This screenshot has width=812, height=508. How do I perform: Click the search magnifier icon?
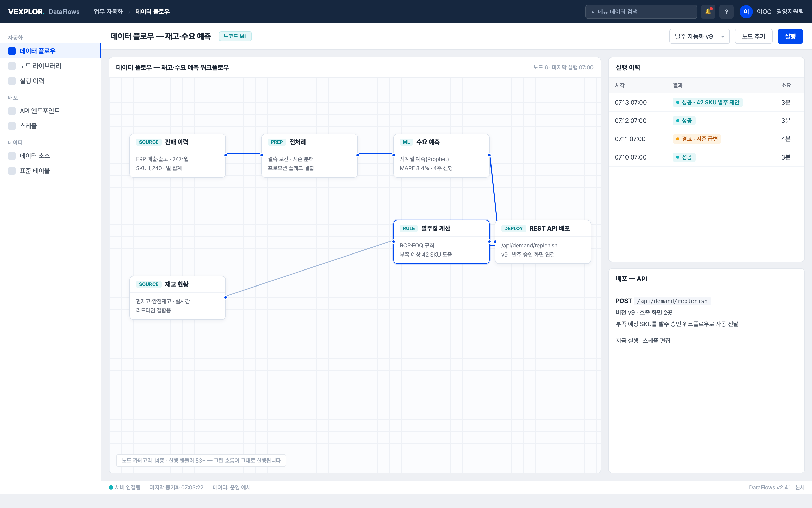[x=593, y=12]
